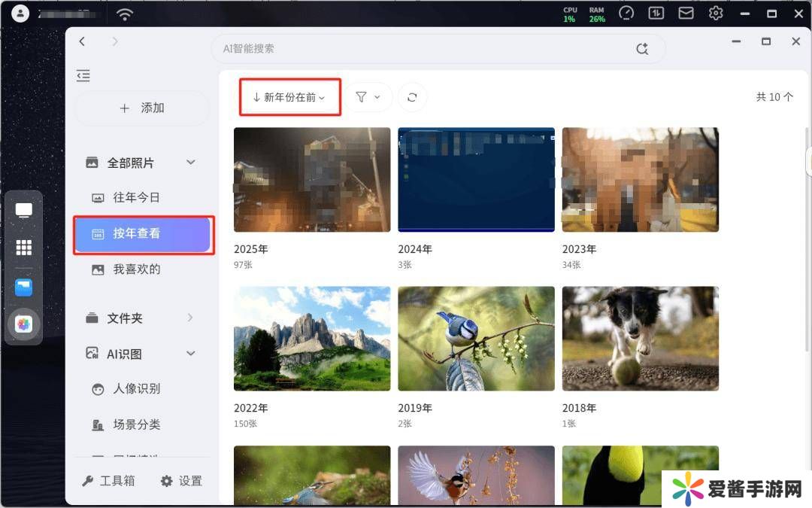Screen dimensions: 812x508
Task: Click the 添加 button
Action: click(142, 108)
